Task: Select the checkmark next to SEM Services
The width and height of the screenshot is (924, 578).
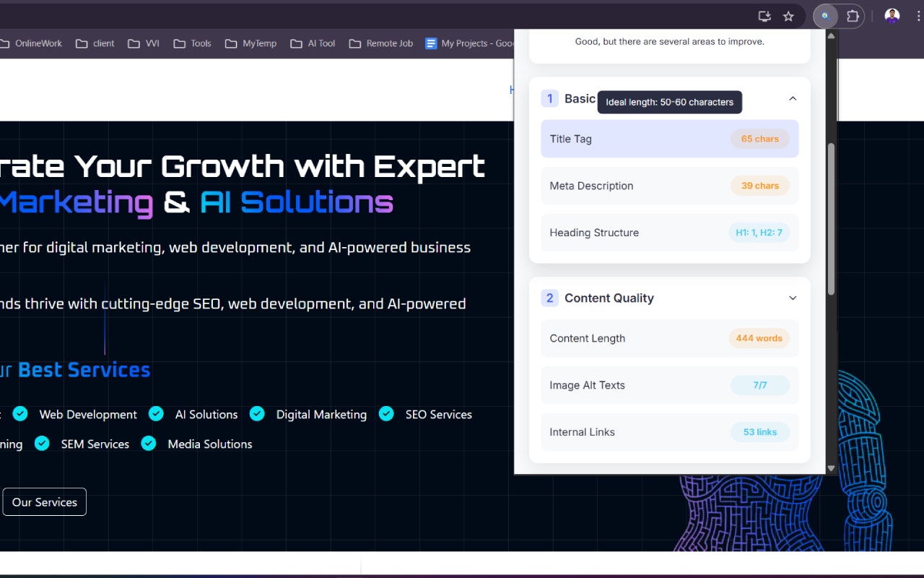Action: (x=42, y=443)
